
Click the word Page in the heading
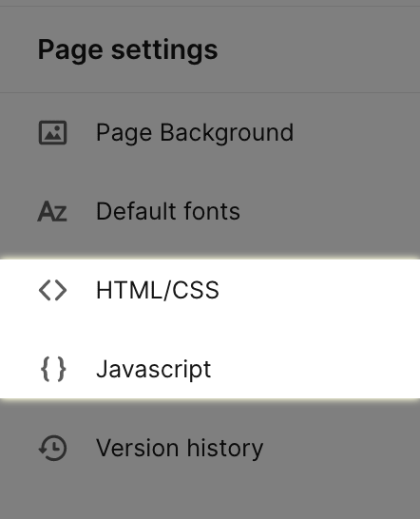click(70, 50)
